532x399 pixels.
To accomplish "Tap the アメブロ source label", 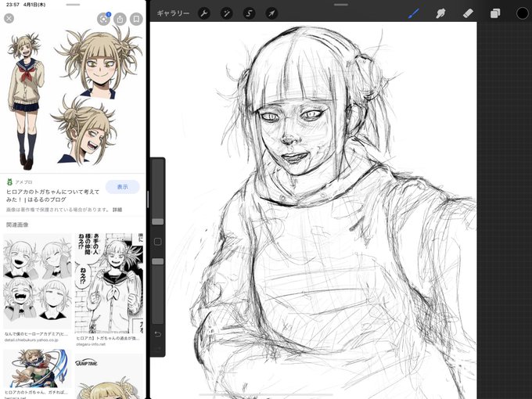I will 23,182.
